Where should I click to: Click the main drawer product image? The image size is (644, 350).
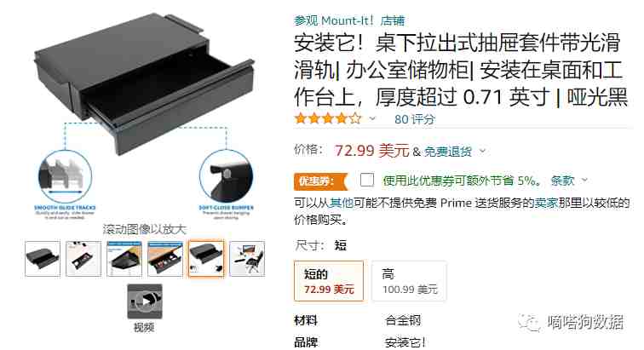pyautogui.click(x=145, y=117)
